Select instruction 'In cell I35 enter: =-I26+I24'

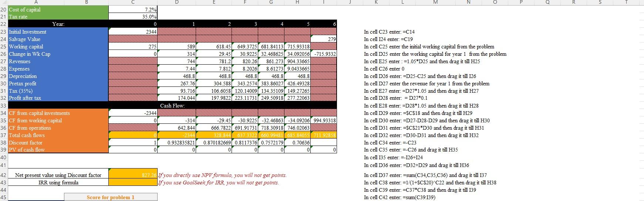coord(394,157)
